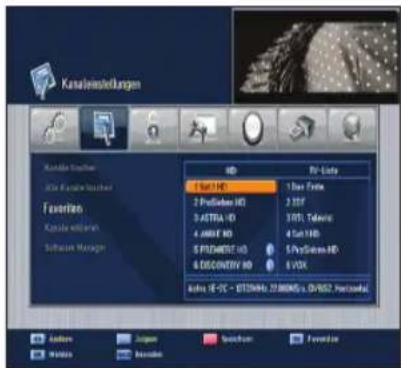This screenshot has height=368, width=401.
Task: Click the Zufügen label in the bottom bar
Action: 146,339
